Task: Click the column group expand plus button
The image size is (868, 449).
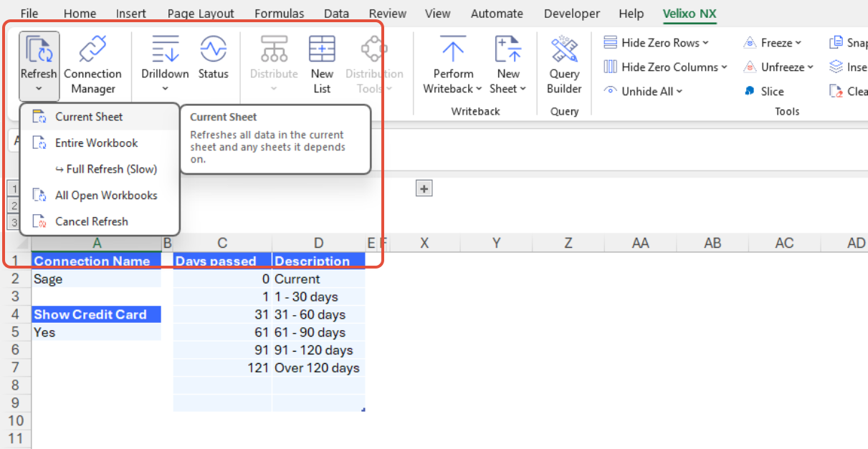Action: (424, 188)
